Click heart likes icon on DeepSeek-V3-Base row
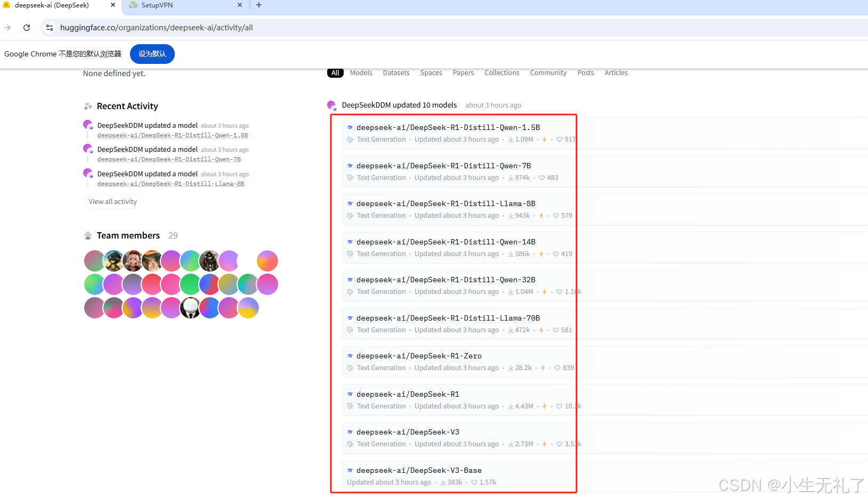Viewport: 868px width, 500px height. coord(474,482)
